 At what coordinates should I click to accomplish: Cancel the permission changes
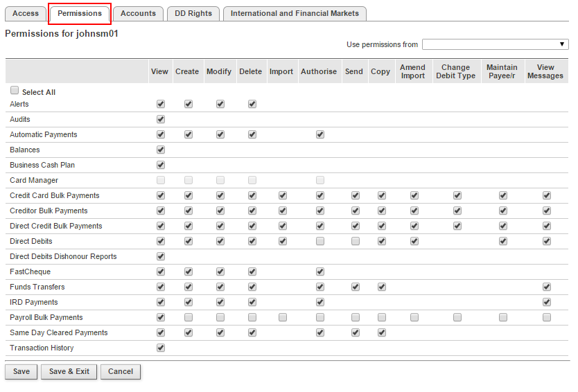pyautogui.click(x=121, y=371)
